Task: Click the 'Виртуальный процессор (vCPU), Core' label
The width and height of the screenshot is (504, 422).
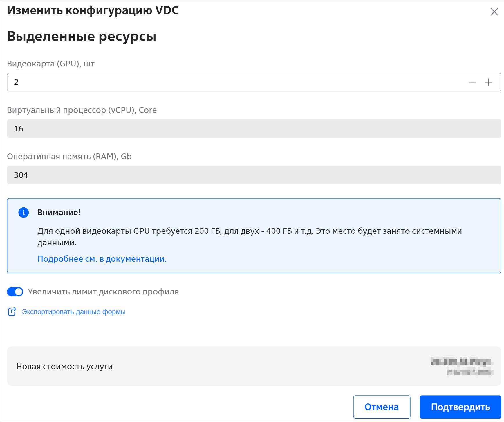Action: 82,110
